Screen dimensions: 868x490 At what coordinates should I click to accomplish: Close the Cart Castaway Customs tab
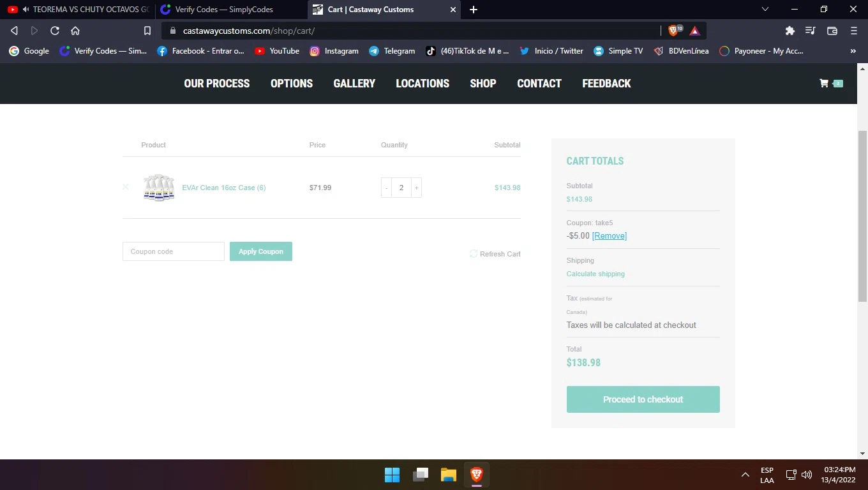[x=453, y=10]
